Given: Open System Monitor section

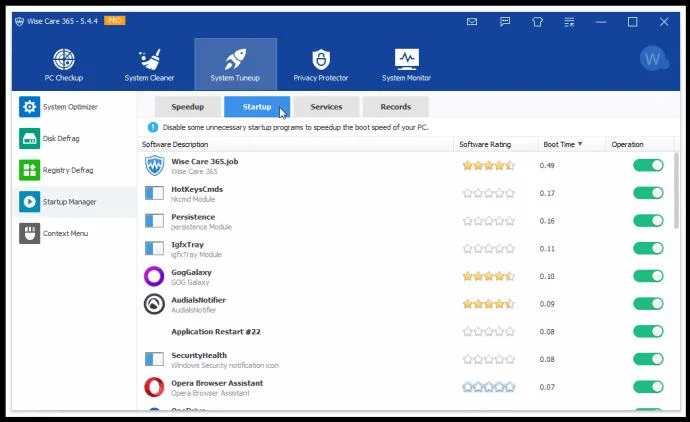Looking at the screenshot, I should click(406, 65).
